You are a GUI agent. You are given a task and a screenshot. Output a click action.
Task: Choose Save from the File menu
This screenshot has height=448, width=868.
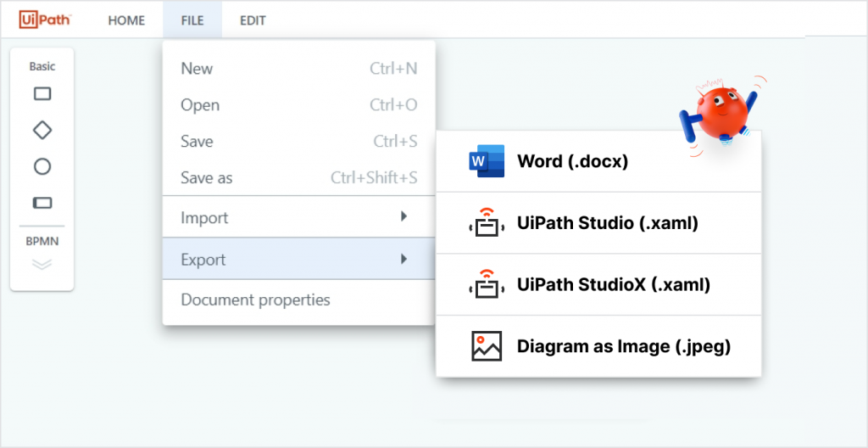point(299,142)
